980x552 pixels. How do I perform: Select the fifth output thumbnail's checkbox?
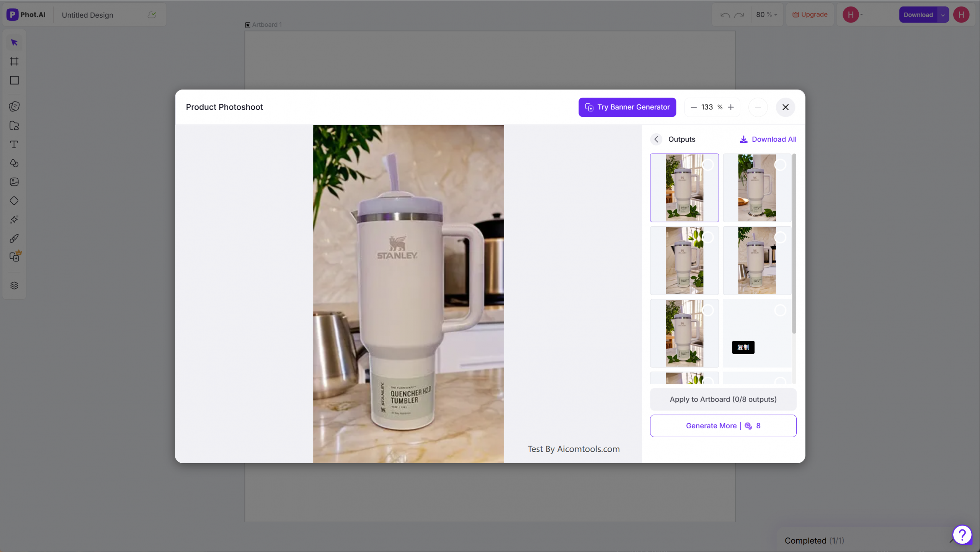coord(707,310)
